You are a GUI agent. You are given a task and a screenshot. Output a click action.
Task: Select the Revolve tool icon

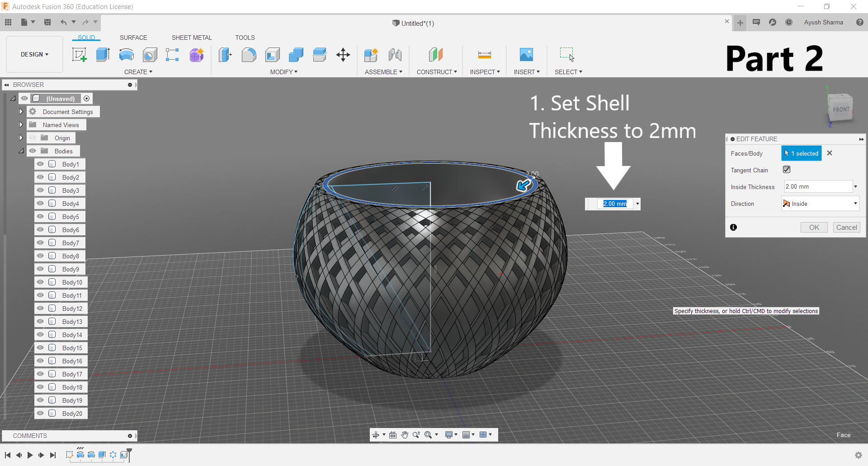pos(127,55)
